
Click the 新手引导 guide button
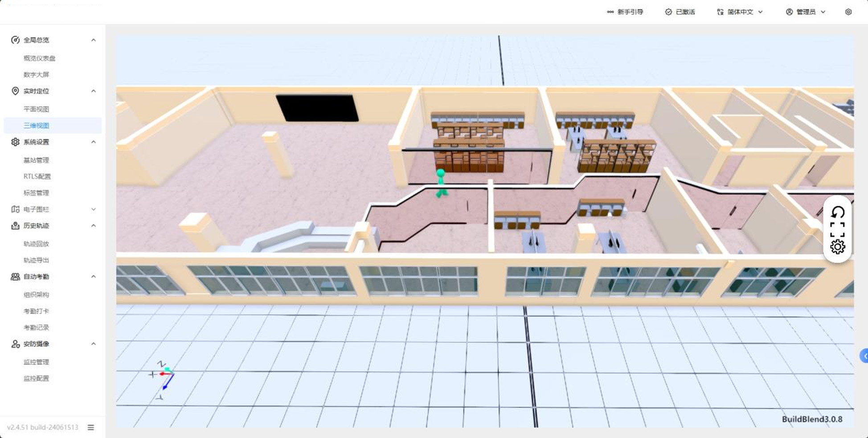click(625, 12)
